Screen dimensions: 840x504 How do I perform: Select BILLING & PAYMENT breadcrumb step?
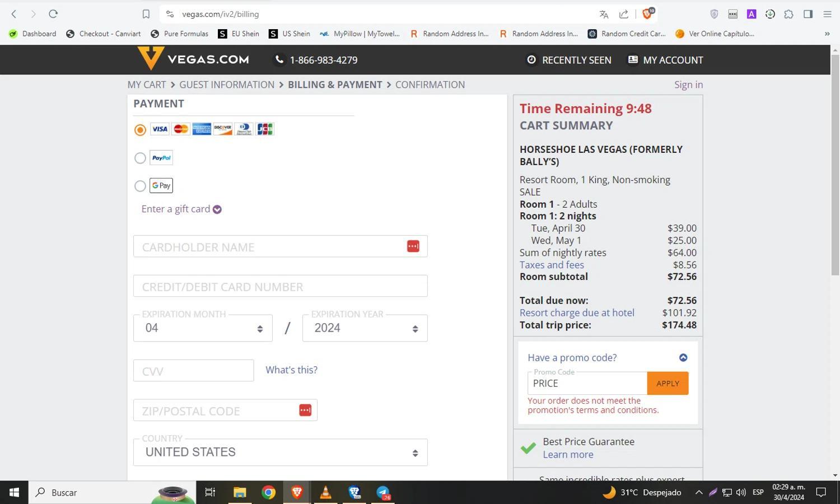coord(335,85)
